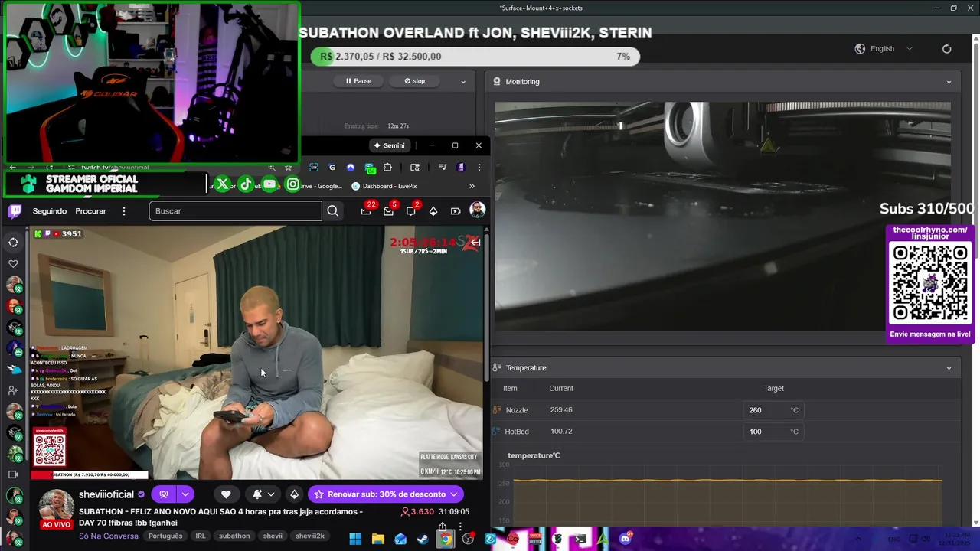Pause the 3D print job
Viewport: 980px width, 551px height.
click(x=358, y=81)
